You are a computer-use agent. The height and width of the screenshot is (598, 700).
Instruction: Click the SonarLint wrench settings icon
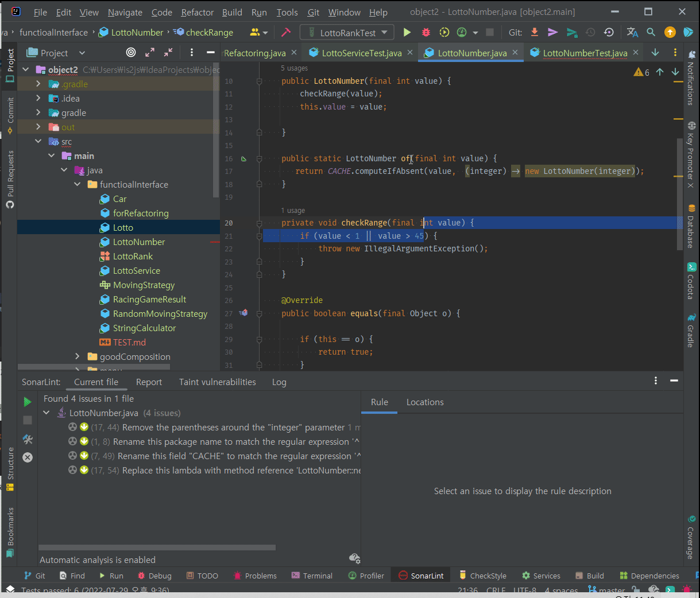click(x=28, y=439)
